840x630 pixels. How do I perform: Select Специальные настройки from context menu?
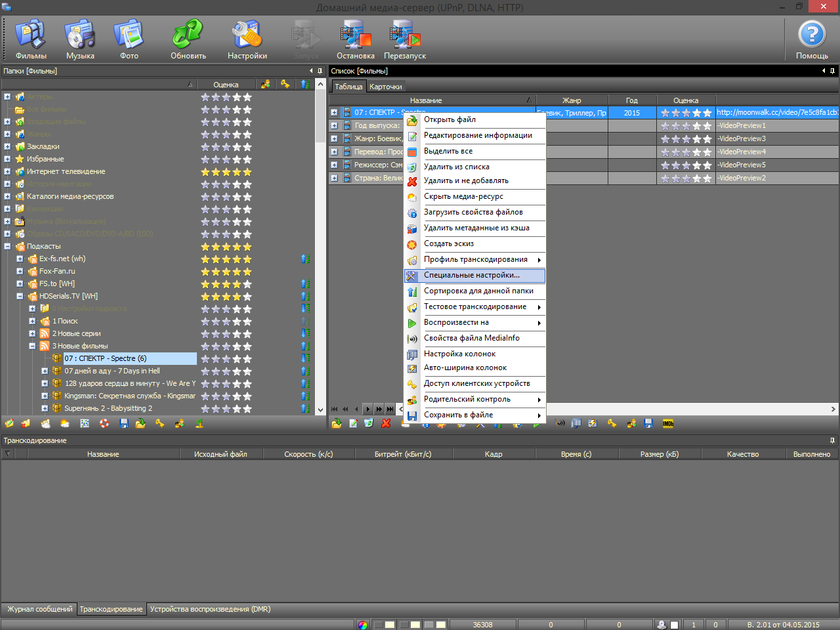(471, 276)
